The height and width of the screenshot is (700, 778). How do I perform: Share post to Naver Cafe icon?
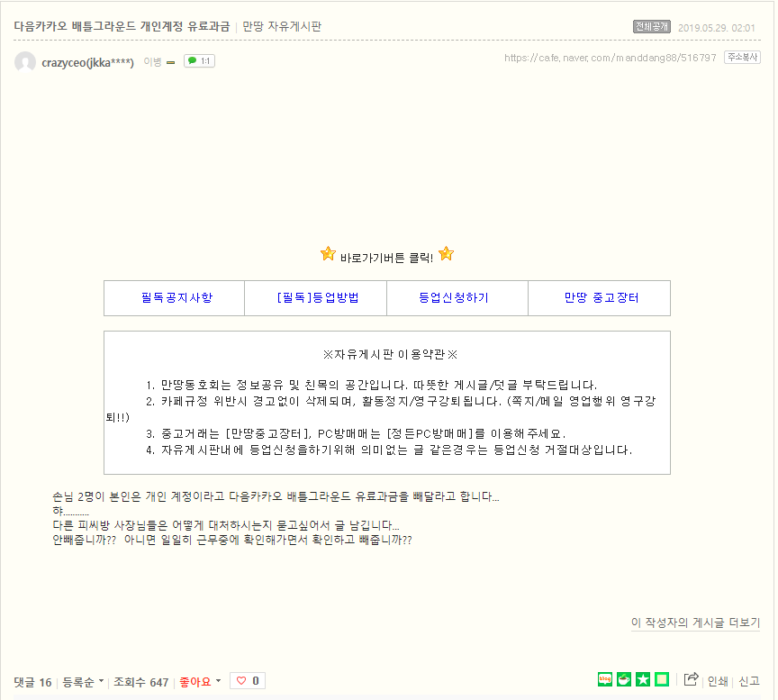tap(624, 679)
